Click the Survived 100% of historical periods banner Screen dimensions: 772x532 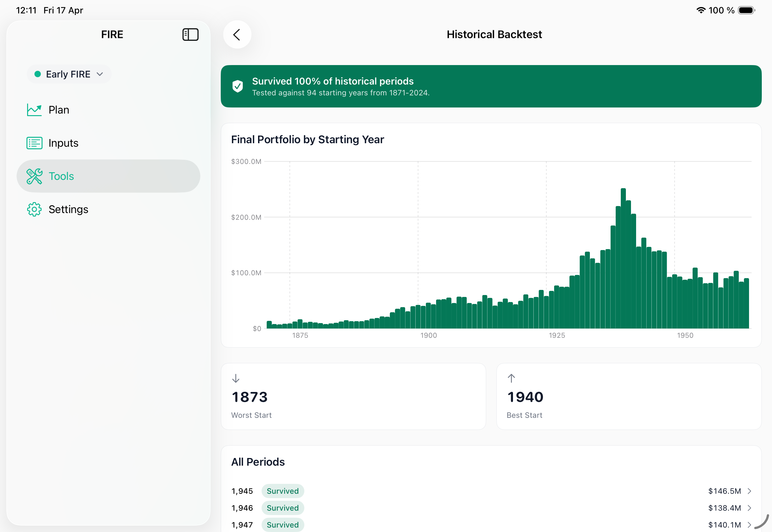[x=491, y=86]
